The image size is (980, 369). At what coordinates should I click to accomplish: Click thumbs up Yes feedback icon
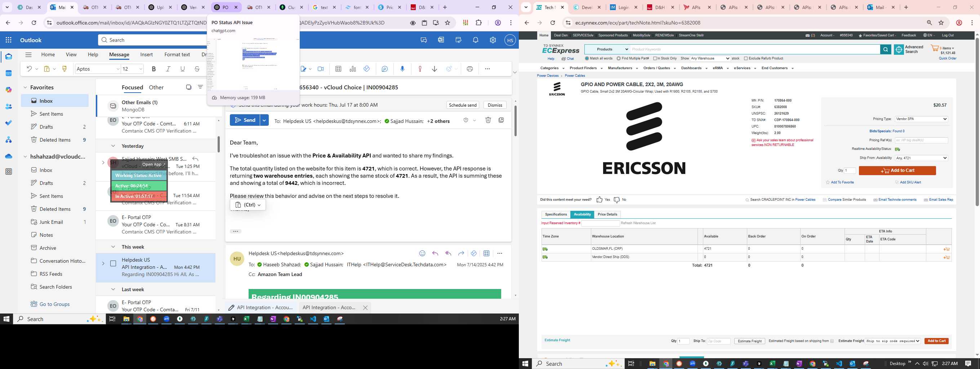point(600,200)
